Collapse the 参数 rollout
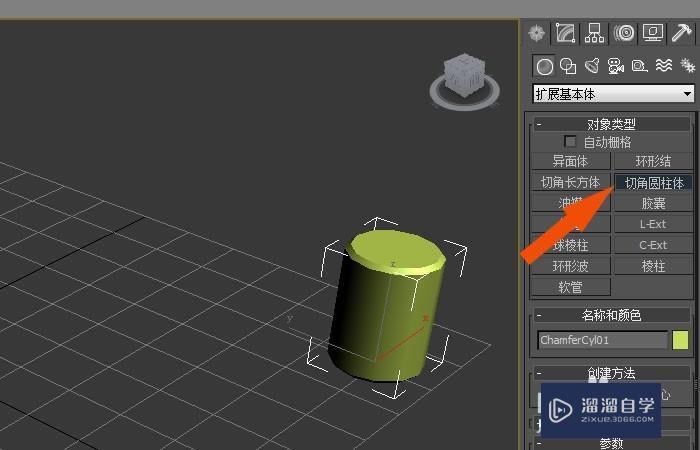The height and width of the screenshot is (450, 700). click(x=611, y=443)
